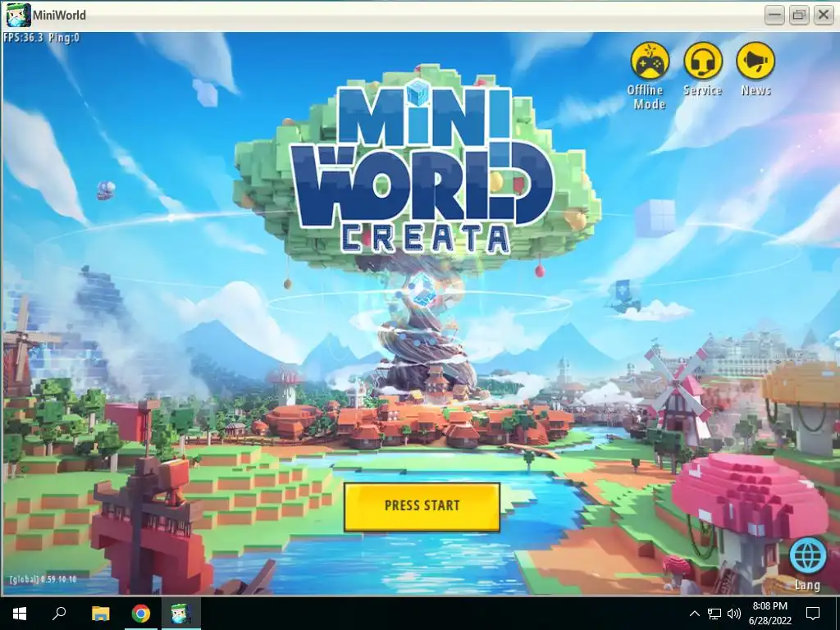The image size is (840, 630).
Task: Minimize the MiniWorld window
Action: tap(774, 15)
